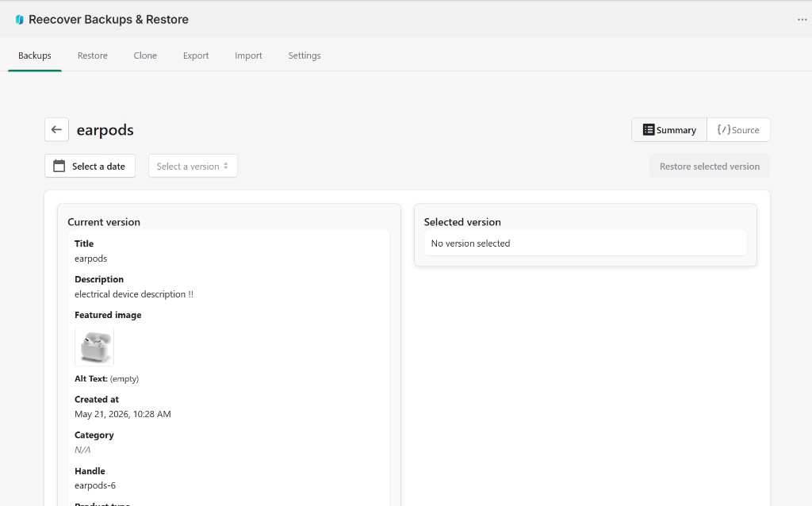Screen dimensions: 812x506
Task: Open the Restore tab
Action: tap(93, 56)
